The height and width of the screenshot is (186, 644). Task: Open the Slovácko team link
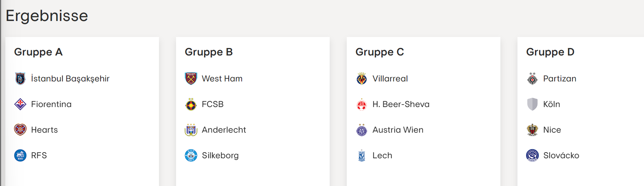point(561,155)
